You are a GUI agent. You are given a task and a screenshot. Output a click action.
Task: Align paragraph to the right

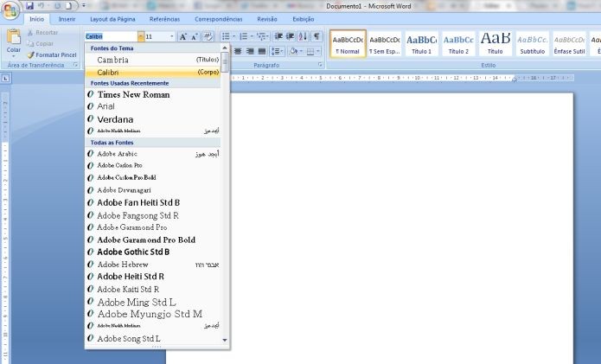pyautogui.click(x=250, y=51)
